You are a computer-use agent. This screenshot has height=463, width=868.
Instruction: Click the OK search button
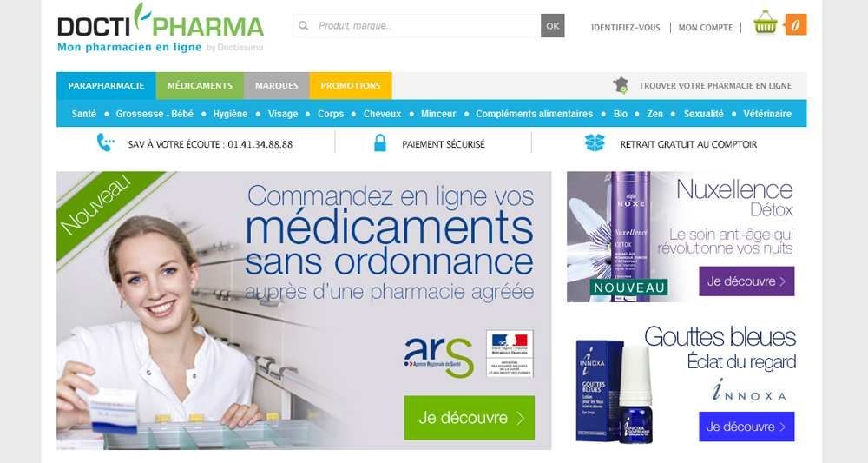pos(552,25)
